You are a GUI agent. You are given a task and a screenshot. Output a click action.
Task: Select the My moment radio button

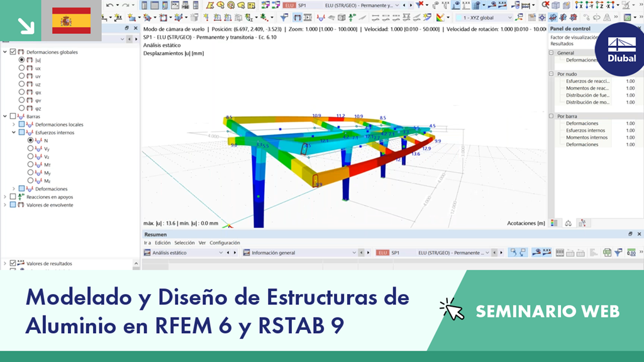point(30,173)
